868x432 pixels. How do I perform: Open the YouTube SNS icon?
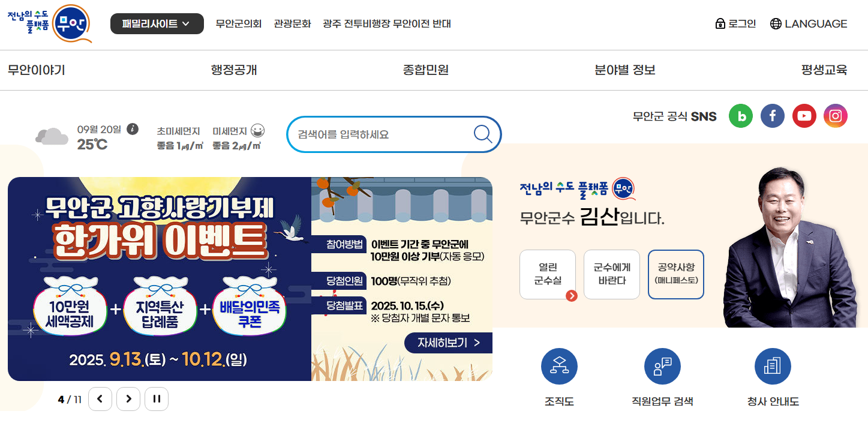804,116
